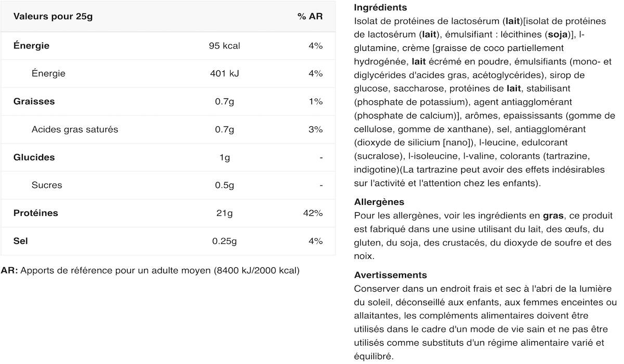Screen dimensions: 624x364
Task: Click the '% AR' column header
Action: point(310,16)
